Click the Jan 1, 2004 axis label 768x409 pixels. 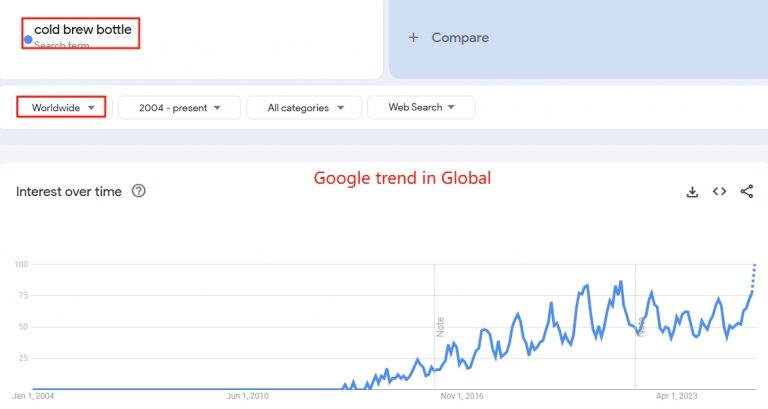click(x=33, y=396)
